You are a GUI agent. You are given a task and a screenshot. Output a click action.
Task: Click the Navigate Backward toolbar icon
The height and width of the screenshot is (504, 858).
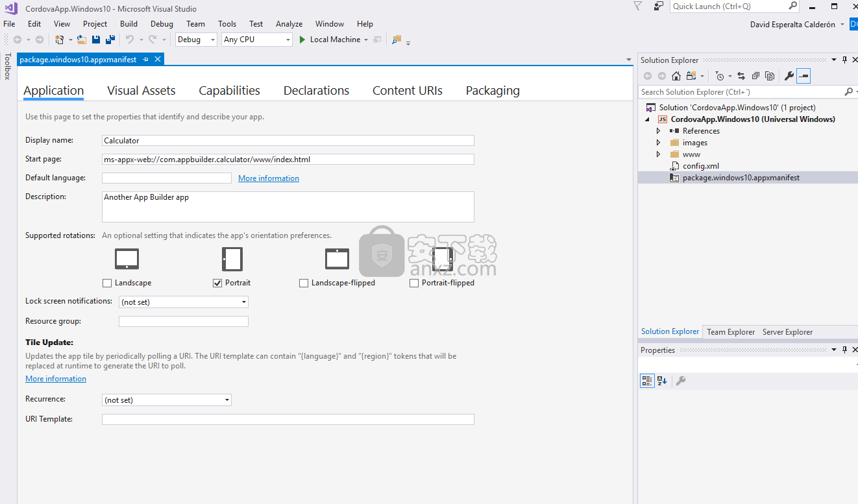click(18, 40)
